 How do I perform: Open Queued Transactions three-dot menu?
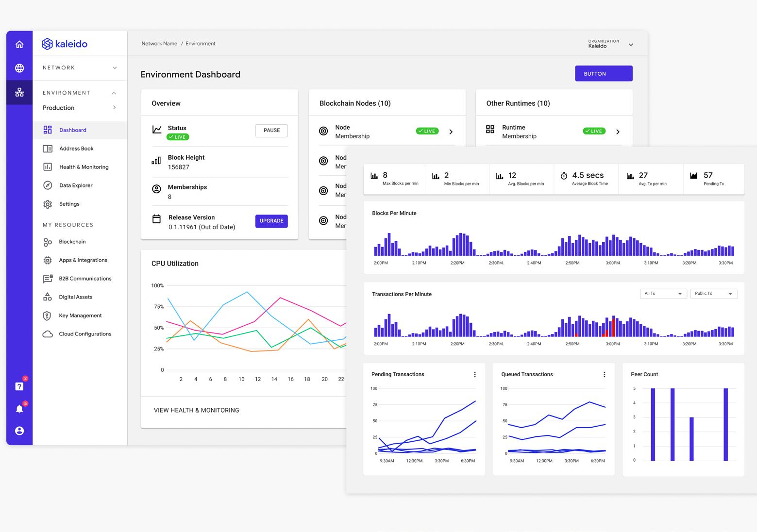[x=605, y=374]
